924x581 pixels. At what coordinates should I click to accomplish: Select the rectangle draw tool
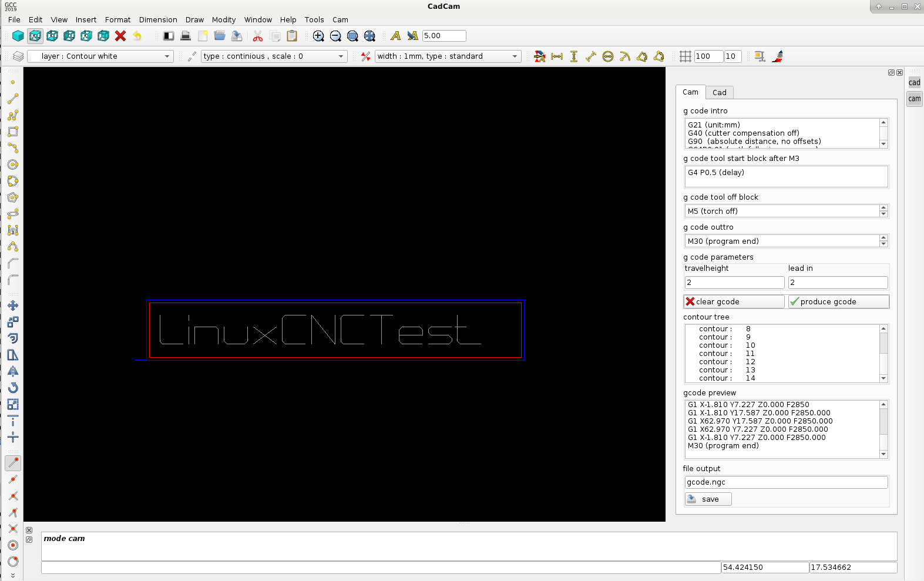[13, 132]
